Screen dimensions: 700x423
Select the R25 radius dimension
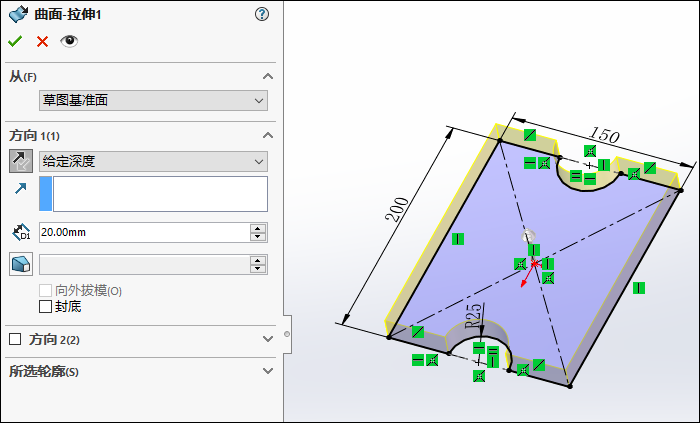(474, 315)
